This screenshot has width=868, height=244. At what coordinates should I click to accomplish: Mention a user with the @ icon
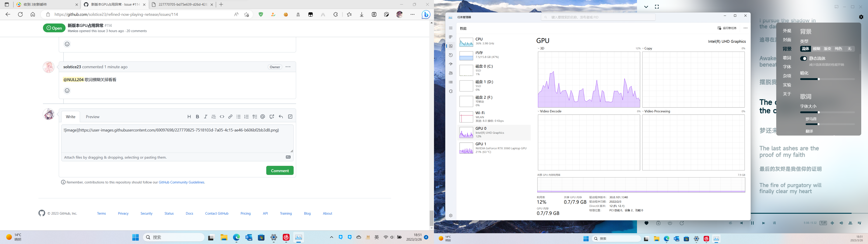(263, 116)
